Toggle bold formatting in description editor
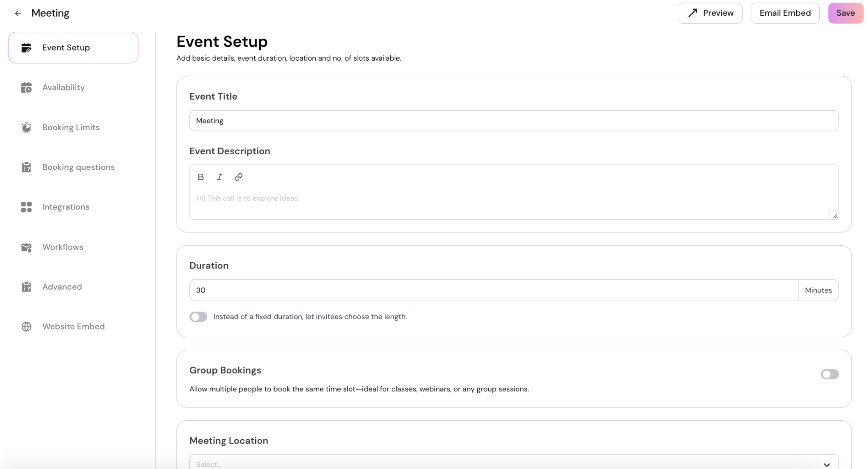Viewport: 868px width, 469px height. (x=200, y=177)
